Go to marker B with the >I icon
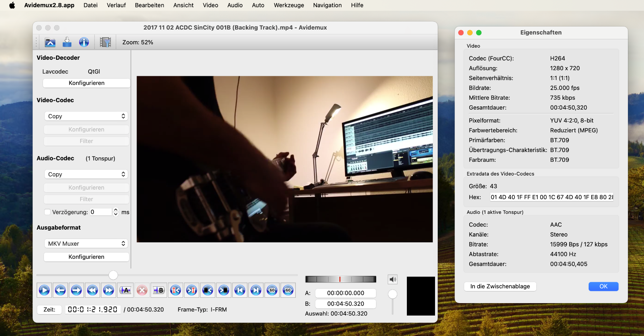The height and width of the screenshot is (336, 644). pos(192,290)
